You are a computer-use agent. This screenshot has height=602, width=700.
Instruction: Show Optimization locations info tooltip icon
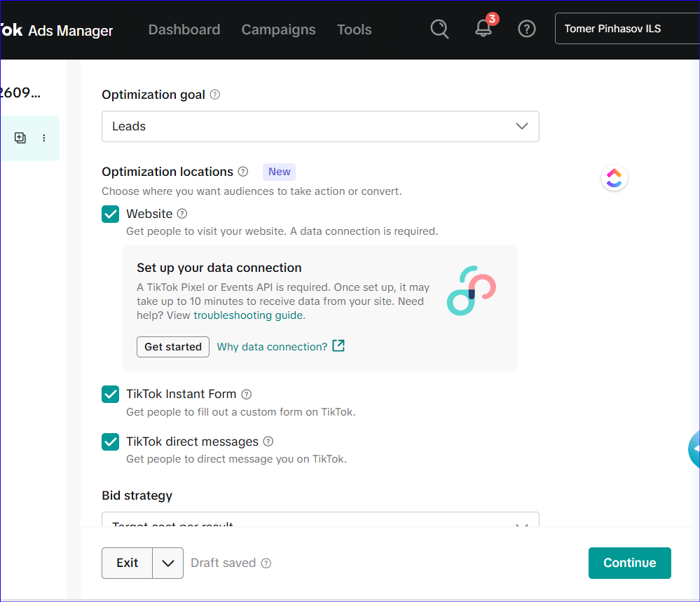(x=243, y=172)
